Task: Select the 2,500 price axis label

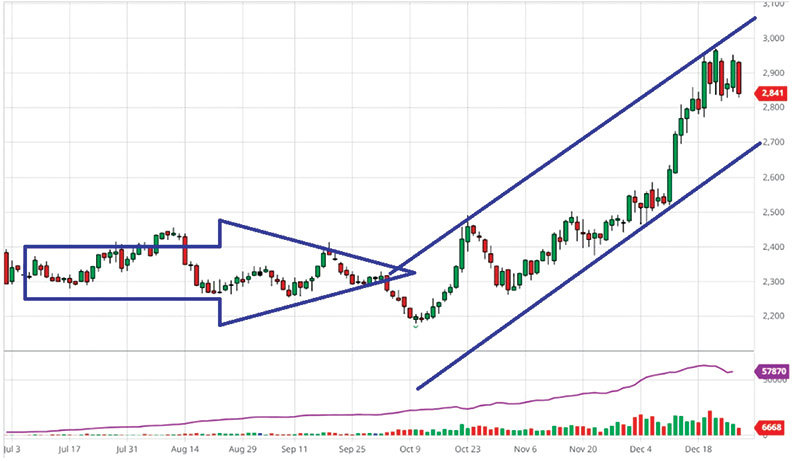Action: 772,212
